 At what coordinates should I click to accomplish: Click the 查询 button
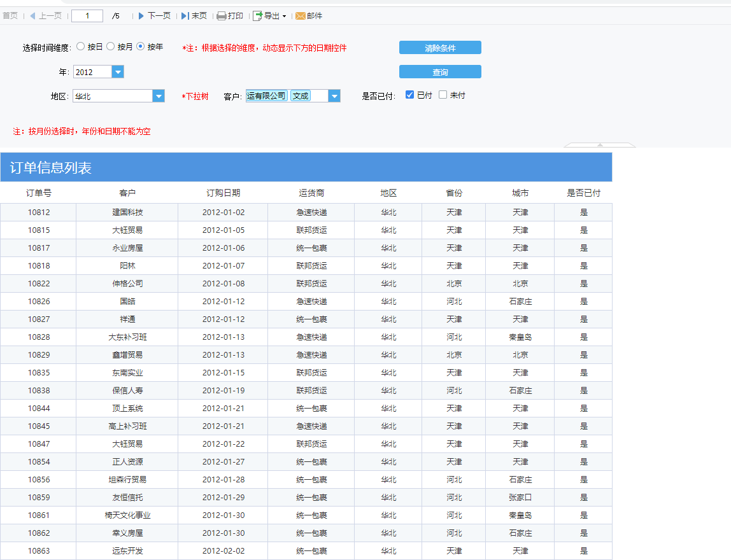click(440, 72)
